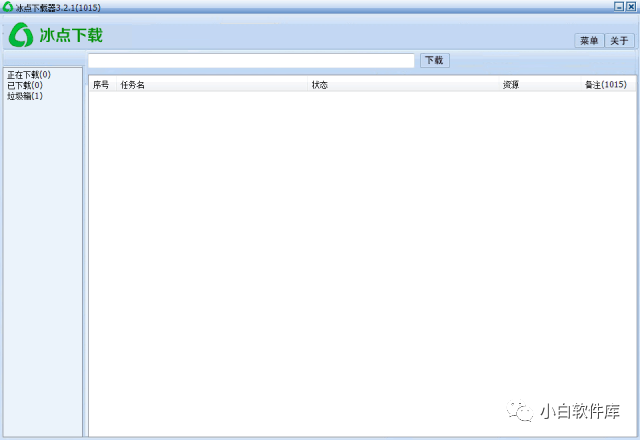Click the green 冰点下载 logo icon
640x440 pixels.
(x=21, y=35)
